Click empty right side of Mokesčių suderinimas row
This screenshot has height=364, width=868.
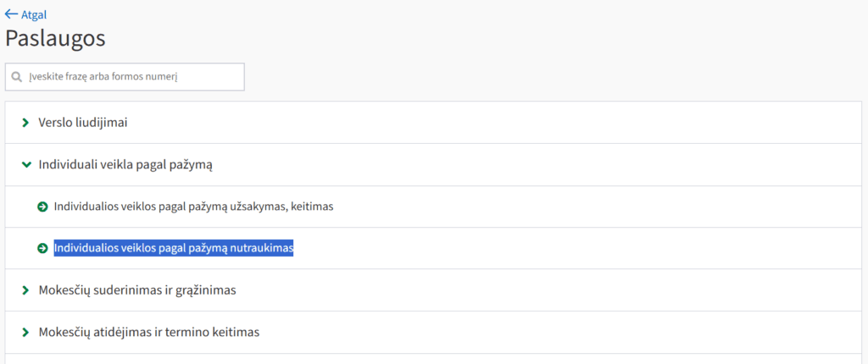(593, 290)
